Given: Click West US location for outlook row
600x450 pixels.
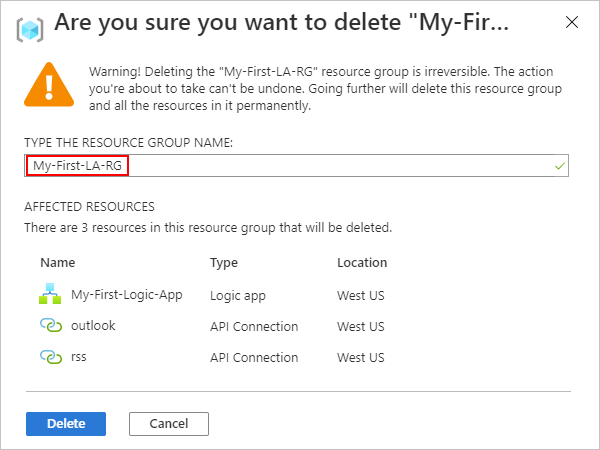Looking at the screenshot, I should pyautogui.click(x=361, y=326).
